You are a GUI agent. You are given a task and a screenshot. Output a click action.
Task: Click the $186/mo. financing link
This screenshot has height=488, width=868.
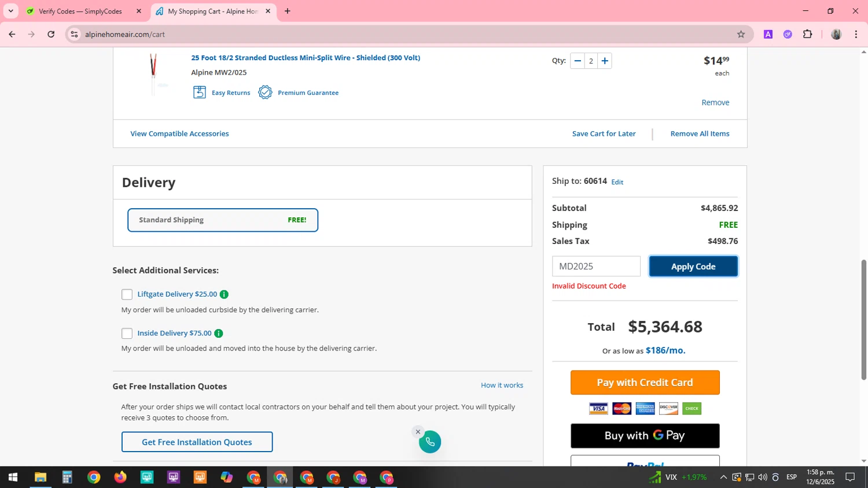pos(665,350)
